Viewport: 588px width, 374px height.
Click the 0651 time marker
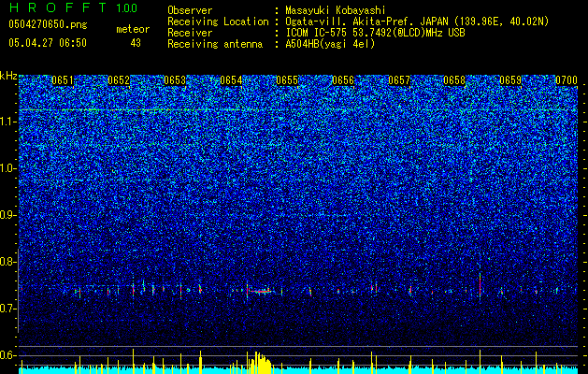point(63,80)
